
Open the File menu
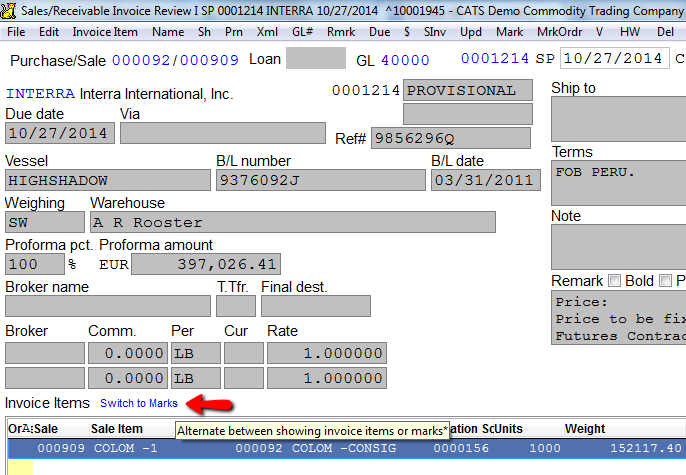pyautogui.click(x=16, y=32)
